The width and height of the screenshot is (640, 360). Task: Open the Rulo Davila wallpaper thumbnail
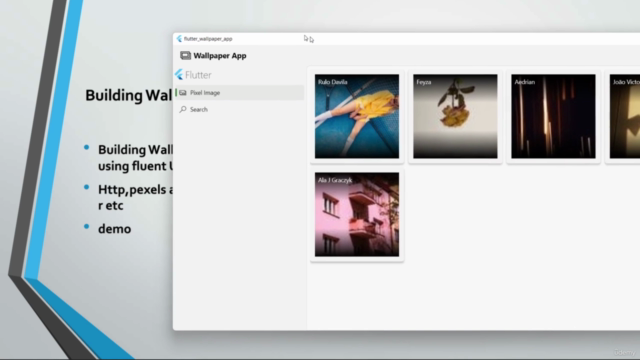[357, 116]
